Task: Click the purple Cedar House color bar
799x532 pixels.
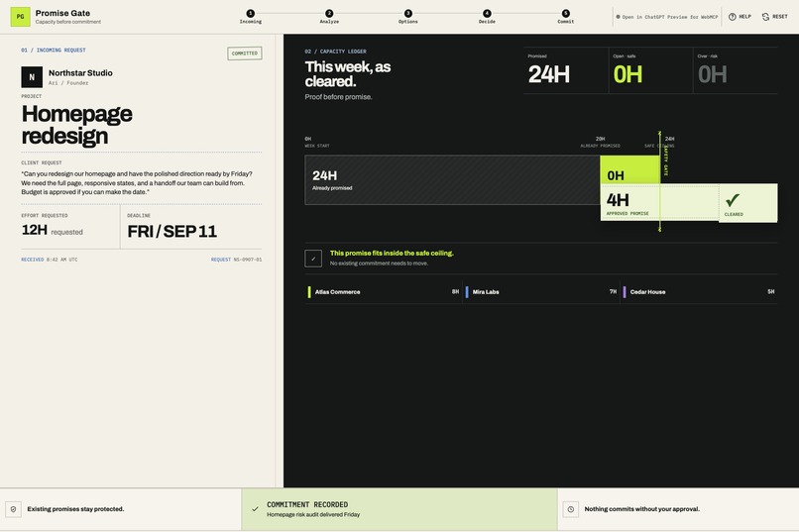Action: tap(625, 291)
